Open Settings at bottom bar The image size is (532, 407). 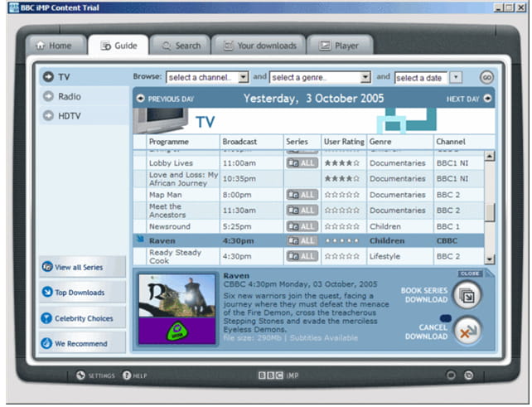tap(95, 376)
